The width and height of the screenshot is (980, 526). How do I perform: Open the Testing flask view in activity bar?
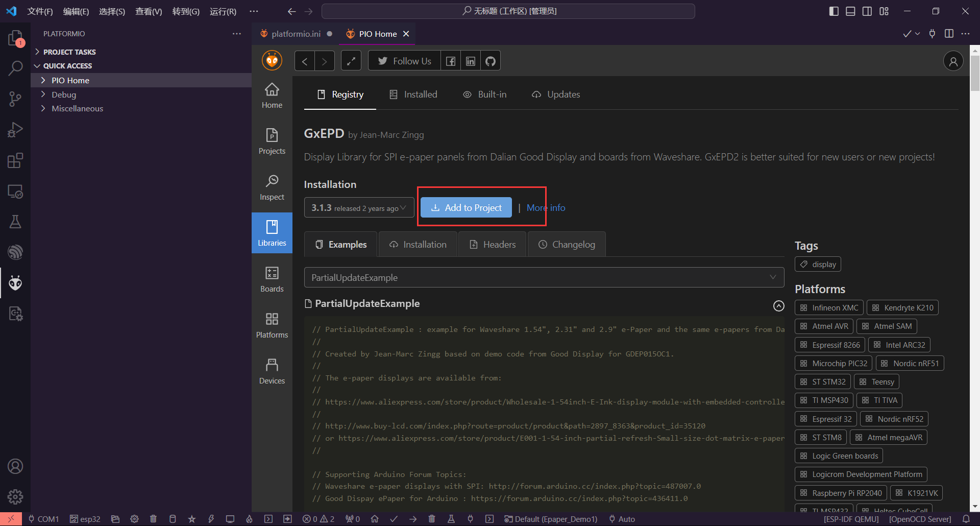click(15, 222)
